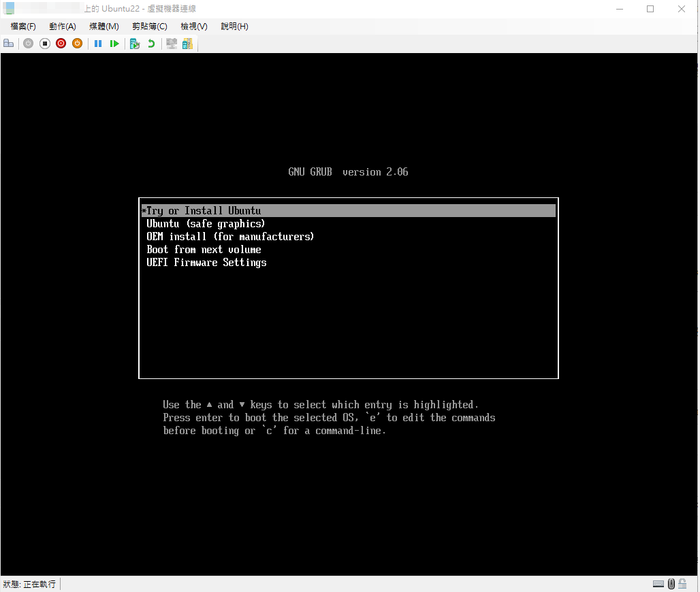Viewport: 700px width, 592px height.
Task: Open the 檔案(F) menu
Action: pos(23,27)
